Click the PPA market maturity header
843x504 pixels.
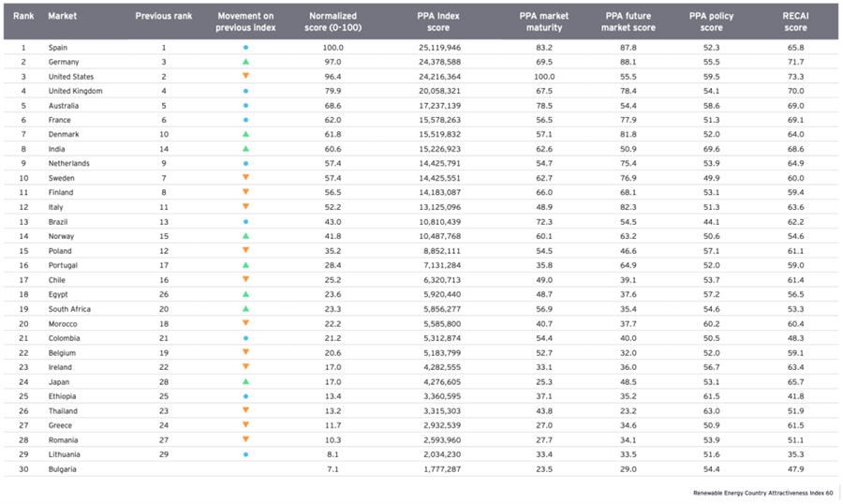pos(544,22)
